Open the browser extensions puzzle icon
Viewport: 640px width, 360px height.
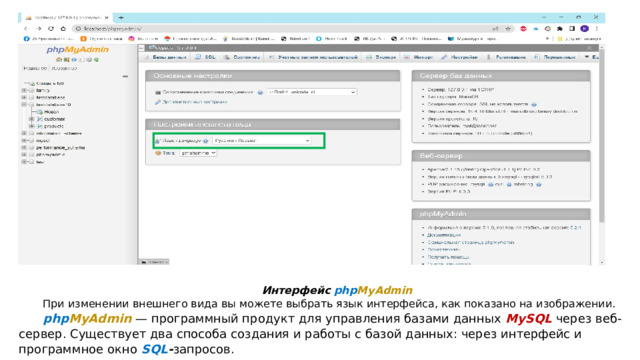coord(560,29)
